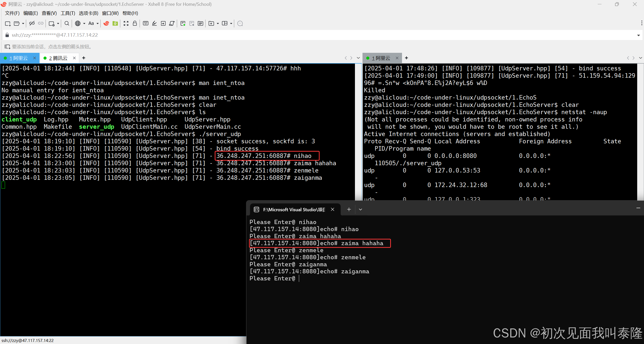Open the chat bubble help icon
The image size is (644, 344).
pyautogui.click(x=240, y=23)
